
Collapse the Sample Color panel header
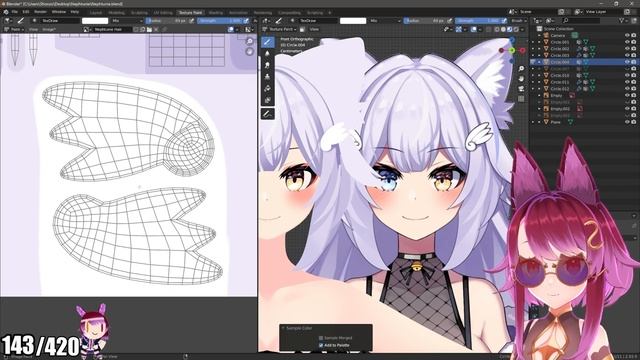click(x=299, y=328)
